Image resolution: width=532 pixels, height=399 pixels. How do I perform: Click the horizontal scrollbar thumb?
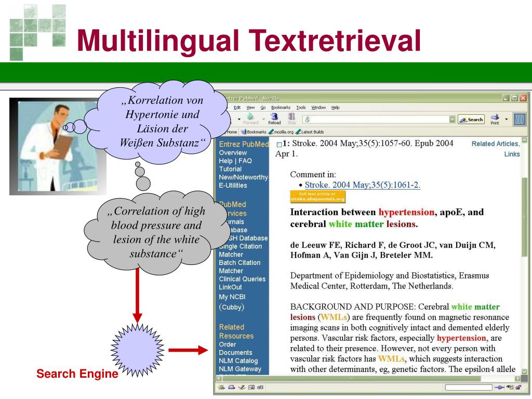click(351, 378)
